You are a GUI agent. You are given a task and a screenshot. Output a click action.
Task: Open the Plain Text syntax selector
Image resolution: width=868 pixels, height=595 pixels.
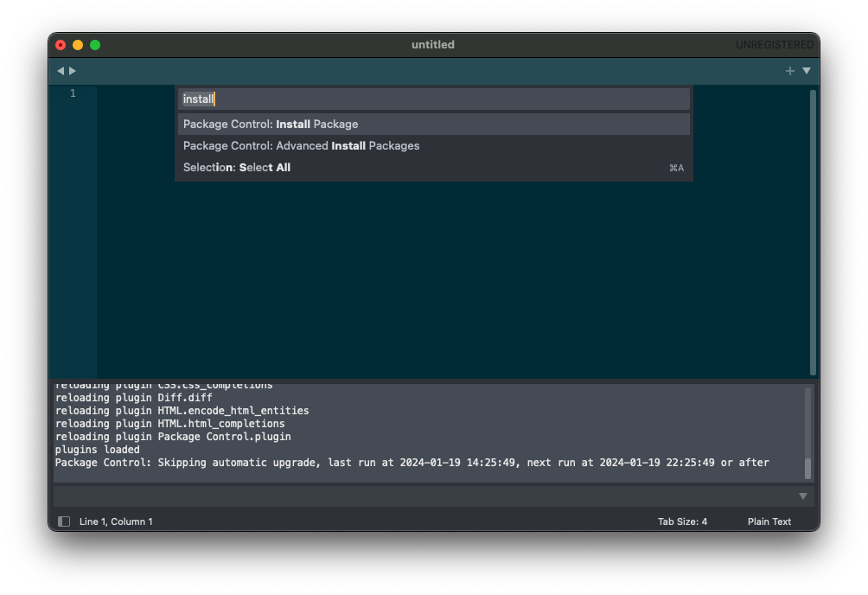click(x=769, y=521)
